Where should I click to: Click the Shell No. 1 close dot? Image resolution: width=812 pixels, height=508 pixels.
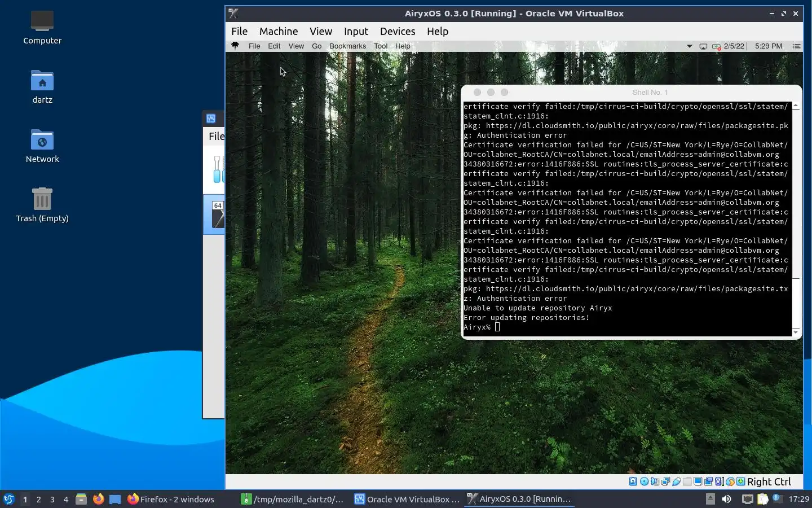click(x=478, y=92)
